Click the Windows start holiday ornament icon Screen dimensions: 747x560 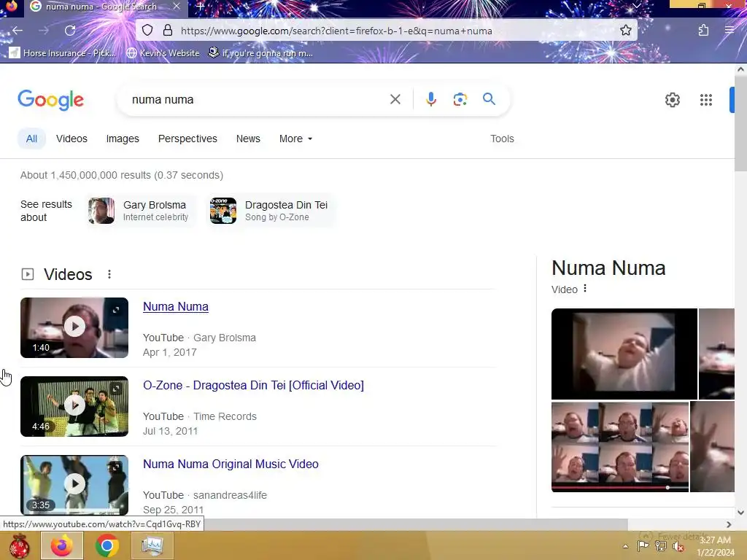coord(20,545)
